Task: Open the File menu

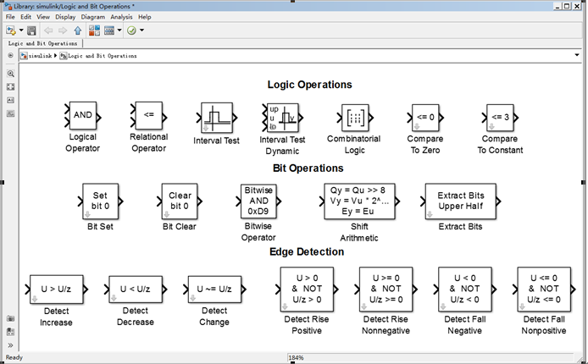Action: (10, 17)
